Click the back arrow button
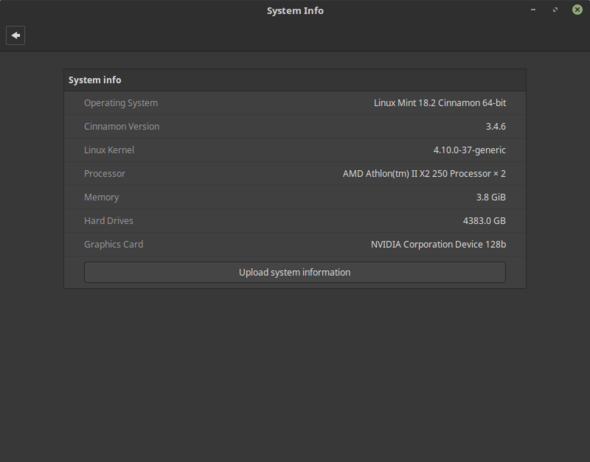 15,35
